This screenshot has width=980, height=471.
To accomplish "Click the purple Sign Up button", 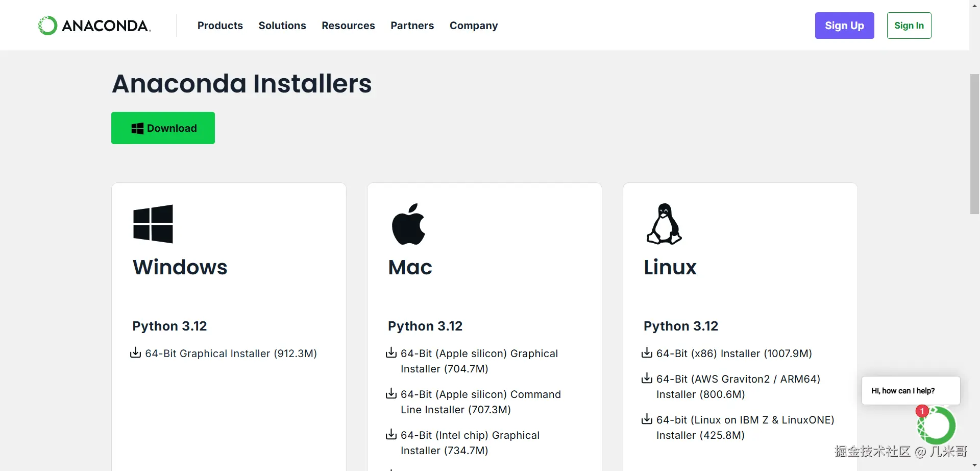I will [844, 26].
